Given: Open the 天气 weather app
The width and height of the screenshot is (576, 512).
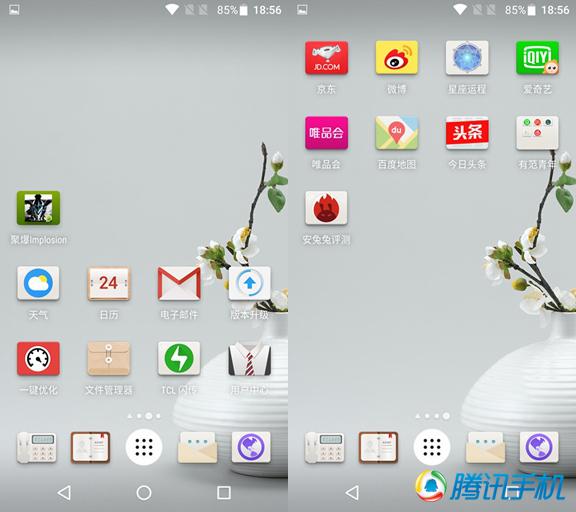Looking at the screenshot, I should 38,283.
